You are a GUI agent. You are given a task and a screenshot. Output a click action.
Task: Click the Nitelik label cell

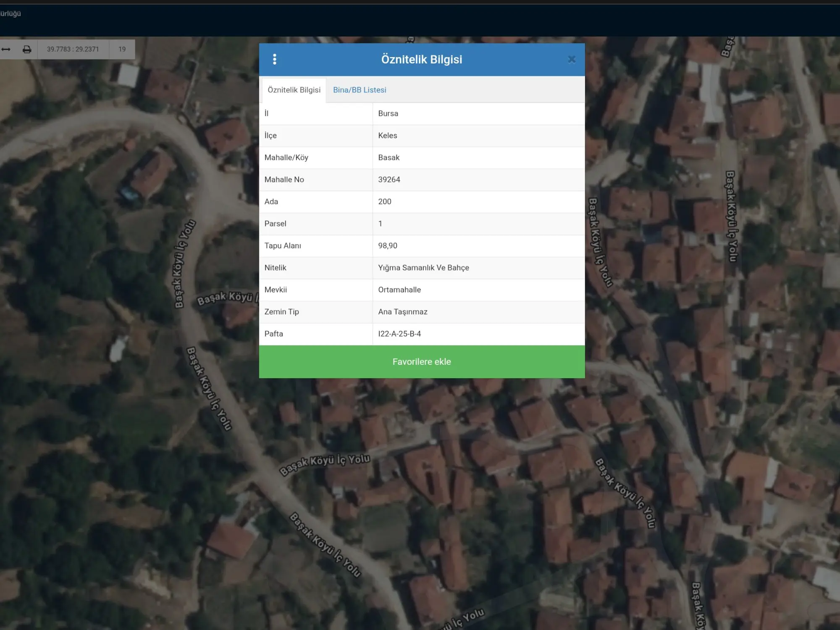pos(316,268)
